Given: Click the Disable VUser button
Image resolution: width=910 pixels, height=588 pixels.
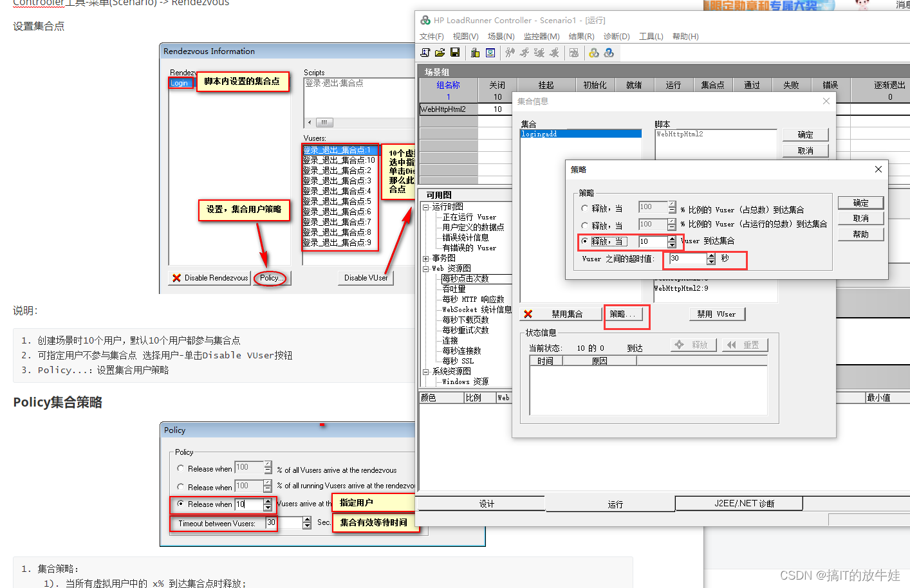Looking at the screenshot, I should point(366,278).
